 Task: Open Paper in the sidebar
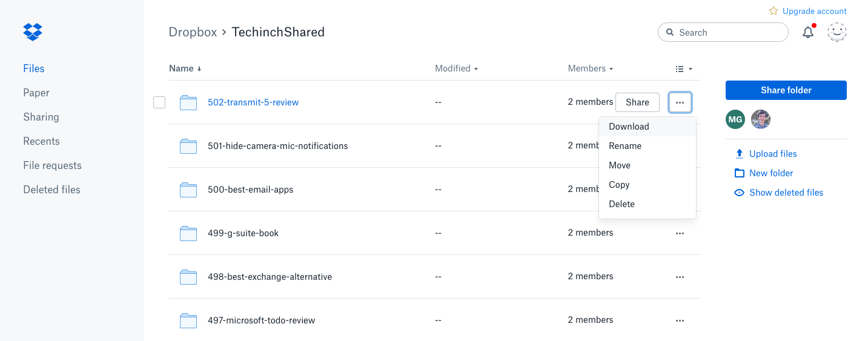pyautogui.click(x=36, y=93)
